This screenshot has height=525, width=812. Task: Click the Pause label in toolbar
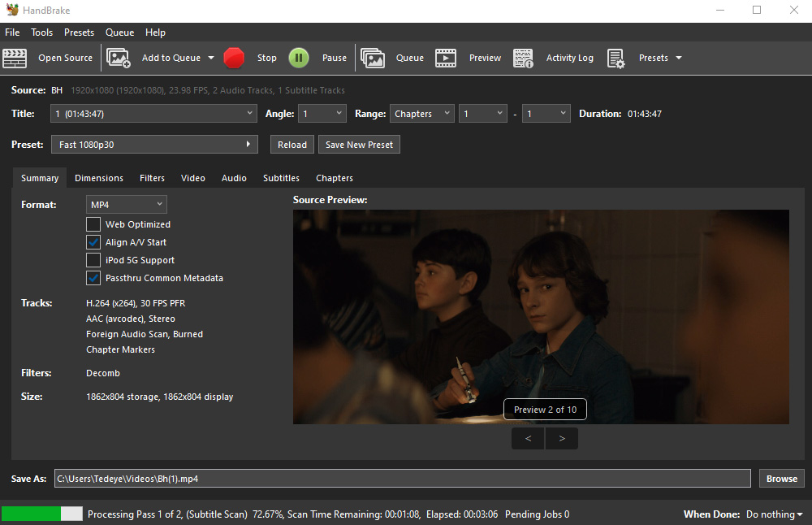click(334, 58)
